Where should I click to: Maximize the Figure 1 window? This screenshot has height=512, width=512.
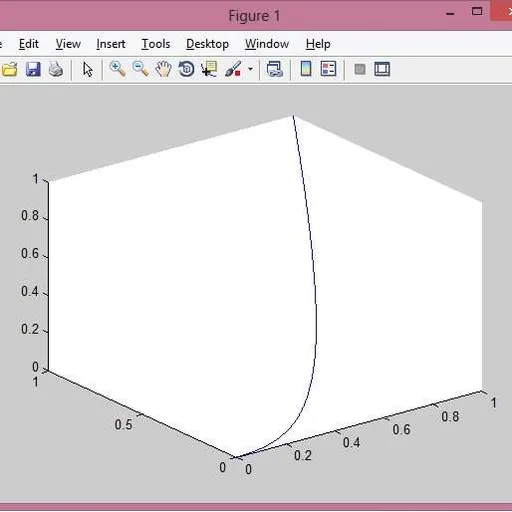point(477,12)
